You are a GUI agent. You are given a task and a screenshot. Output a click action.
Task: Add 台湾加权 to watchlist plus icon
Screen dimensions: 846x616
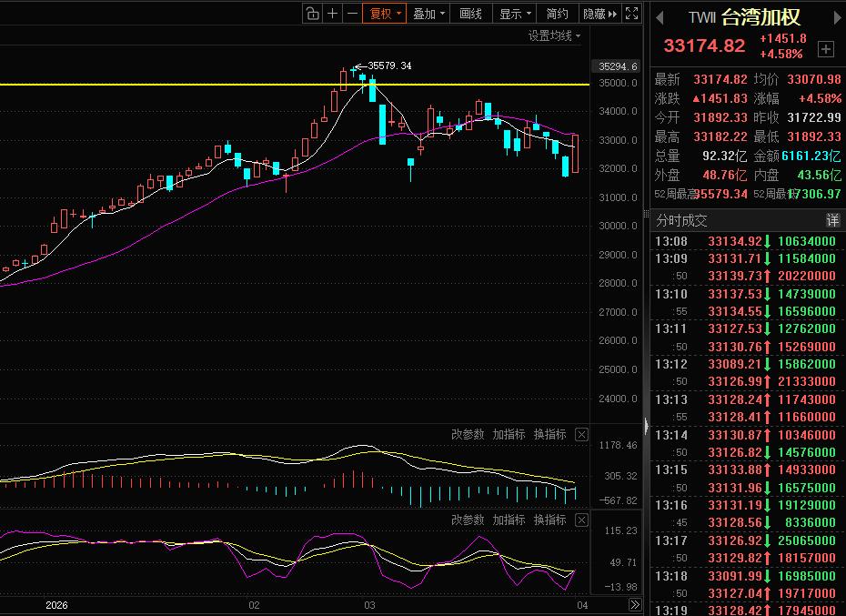click(825, 49)
